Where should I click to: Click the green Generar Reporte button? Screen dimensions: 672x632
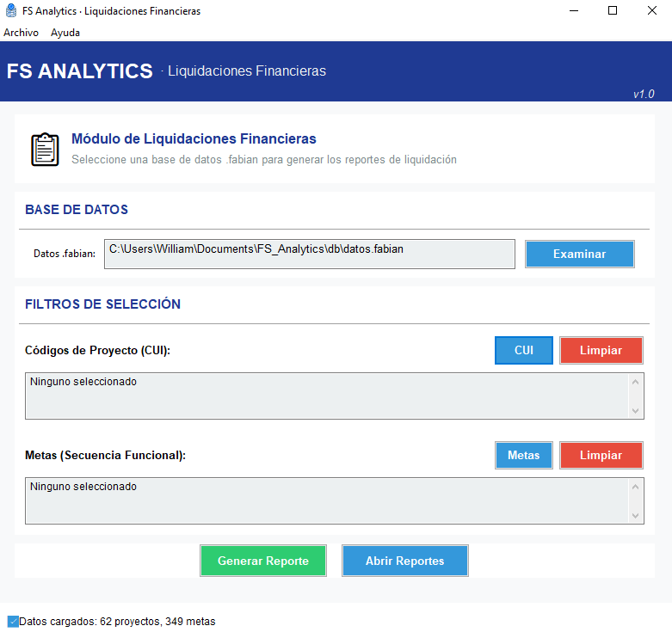click(263, 561)
